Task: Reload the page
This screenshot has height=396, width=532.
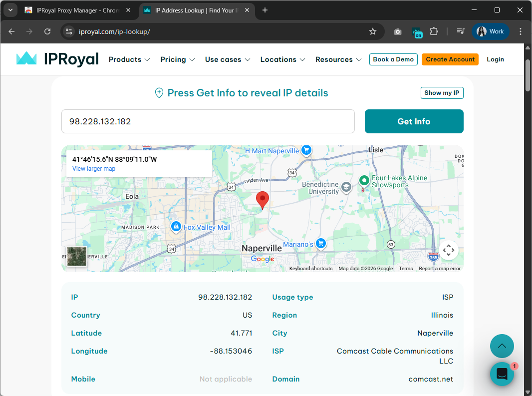Action: click(47, 31)
